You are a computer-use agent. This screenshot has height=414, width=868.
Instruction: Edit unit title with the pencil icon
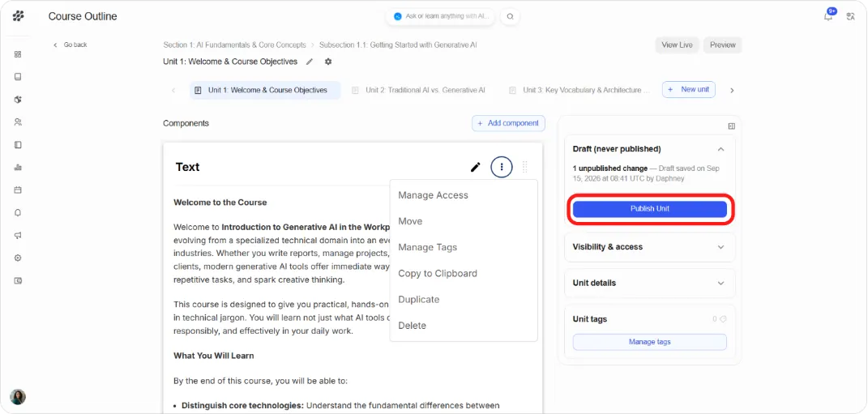pyautogui.click(x=310, y=62)
